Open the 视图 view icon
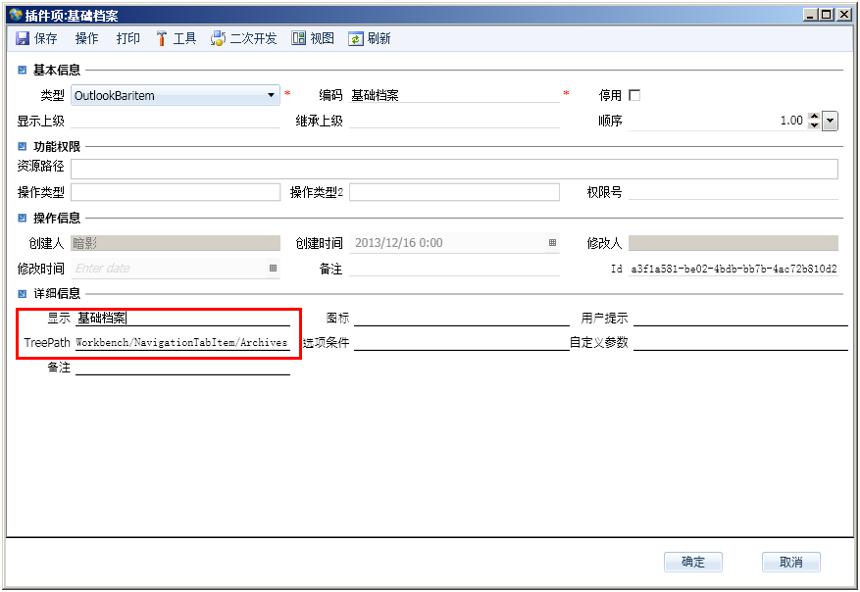Screen dimensions: 860x592 click(x=298, y=38)
